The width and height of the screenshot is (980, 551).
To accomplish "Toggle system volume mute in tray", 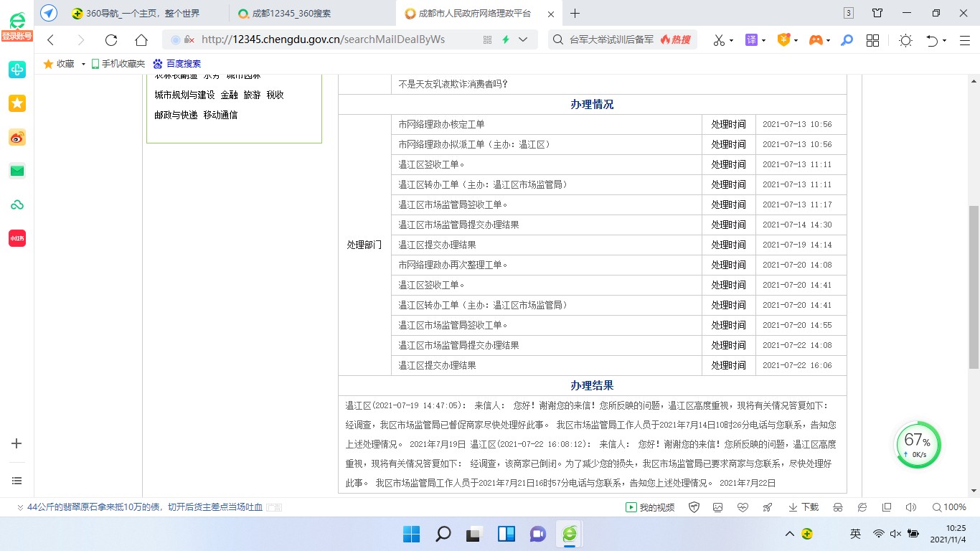I will coord(895,534).
